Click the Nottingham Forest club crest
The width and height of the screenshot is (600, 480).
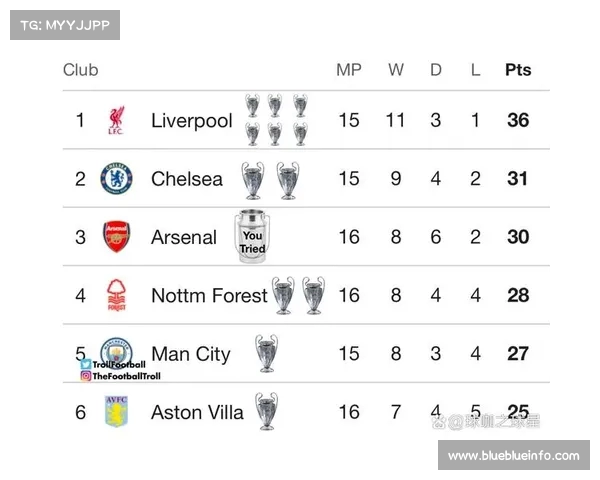[x=116, y=295]
